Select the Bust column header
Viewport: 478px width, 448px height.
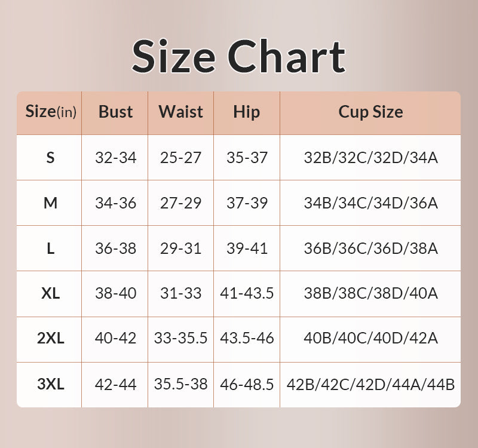tap(115, 112)
